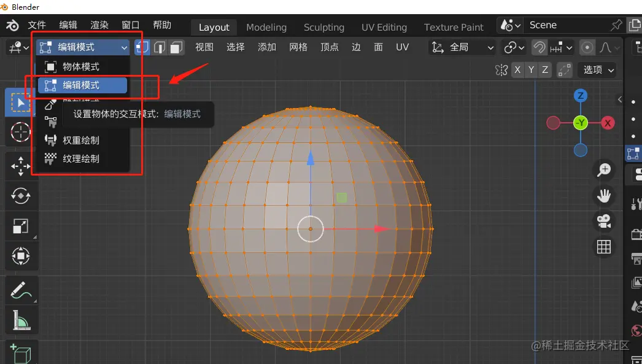Enable face select mode
The height and width of the screenshot is (364, 642).
(x=176, y=47)
